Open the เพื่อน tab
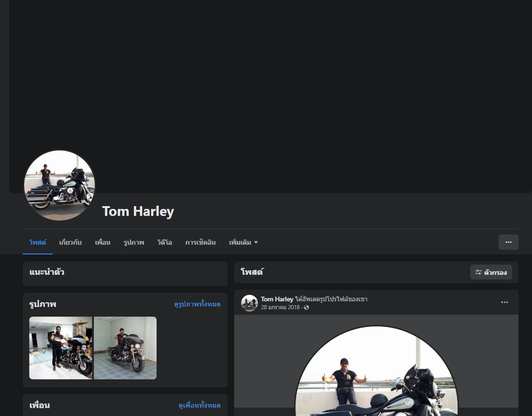 [103, 242]
